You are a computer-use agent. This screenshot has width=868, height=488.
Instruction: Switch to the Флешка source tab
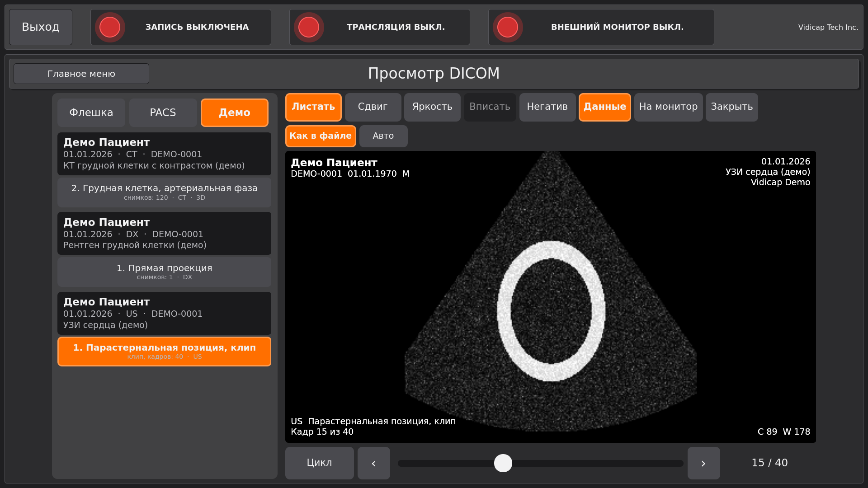click(x=91, y=113)
